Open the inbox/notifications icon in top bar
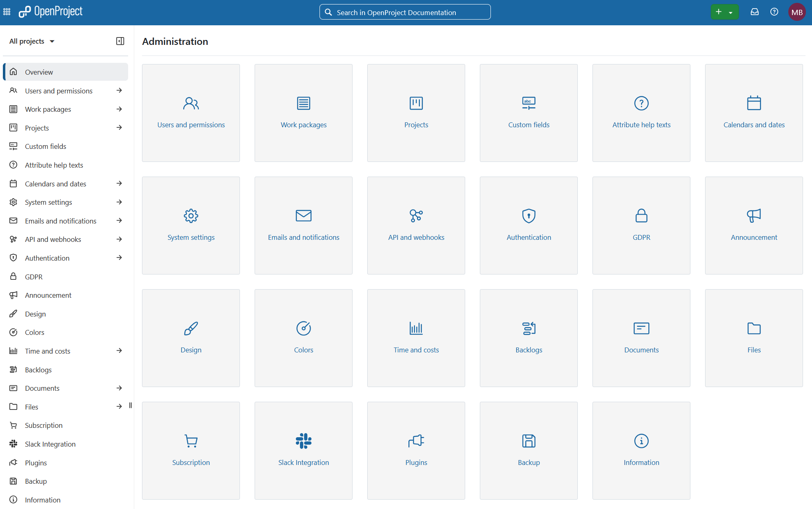Screen dimensions: 812x509 (754, 12)
